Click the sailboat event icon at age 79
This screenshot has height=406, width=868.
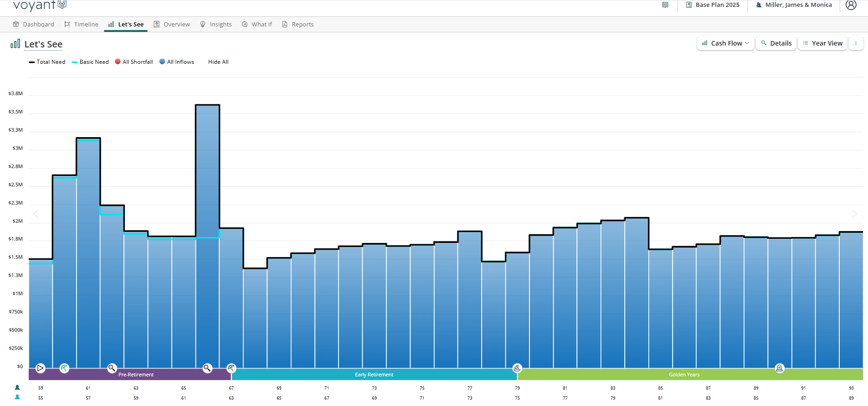click(517, 368)
